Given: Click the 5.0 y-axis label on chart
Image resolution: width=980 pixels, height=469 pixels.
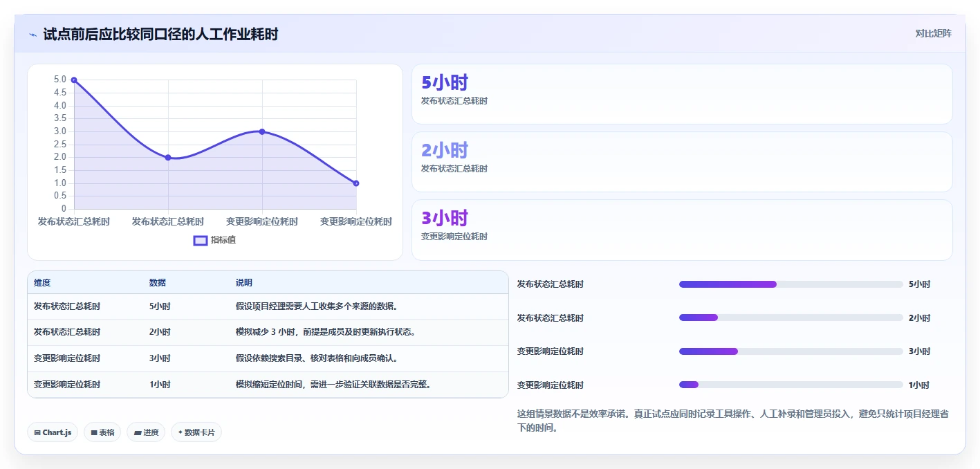Looking at the screenshot, I should pos(60,80).
